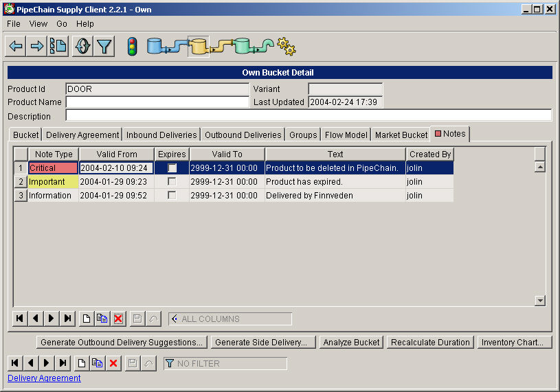Screen dimensions: 560x392
Task: Click the save disk icon in Notes bar
Action: pyautogui.click(x=137, y=319)
